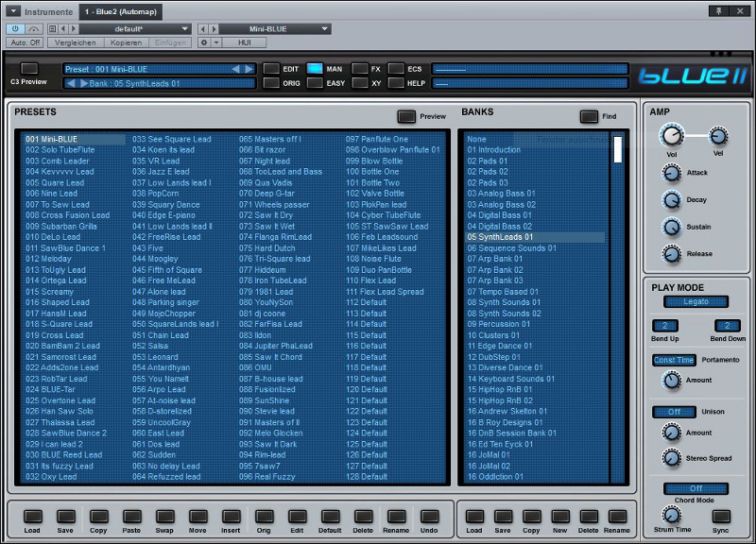Enable the EASY view toggle
Viewport: 756px width, 544px height.
(x=315, y=83)
